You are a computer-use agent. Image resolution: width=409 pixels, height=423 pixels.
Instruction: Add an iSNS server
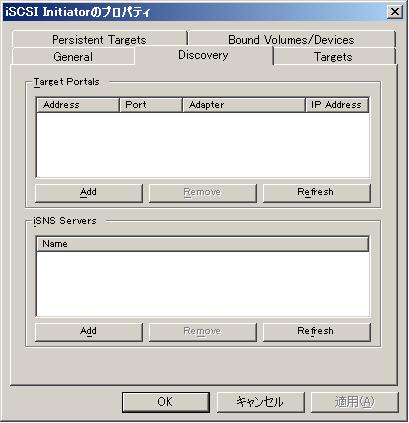point(89,332)
